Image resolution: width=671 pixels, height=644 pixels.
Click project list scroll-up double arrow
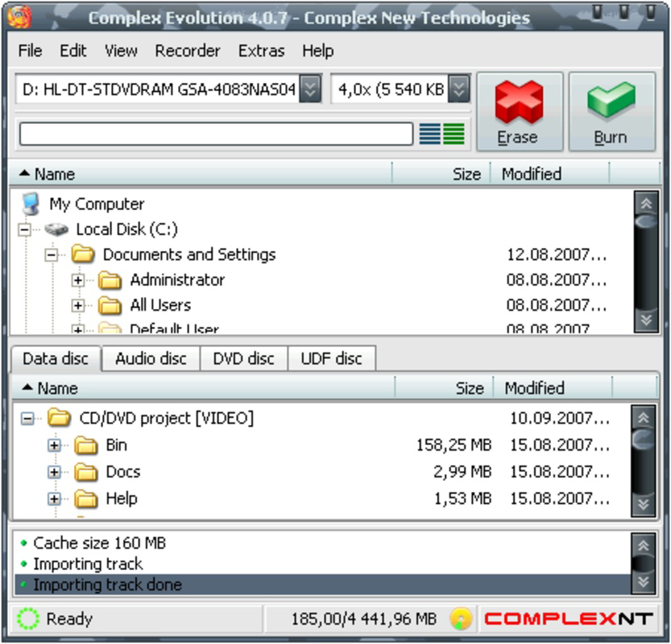643,417
